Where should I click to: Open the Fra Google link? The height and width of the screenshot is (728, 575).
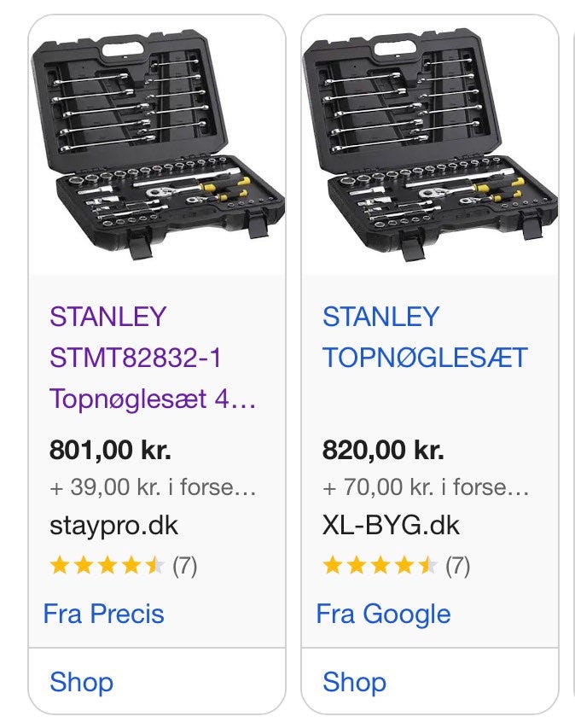click(383, 614)
